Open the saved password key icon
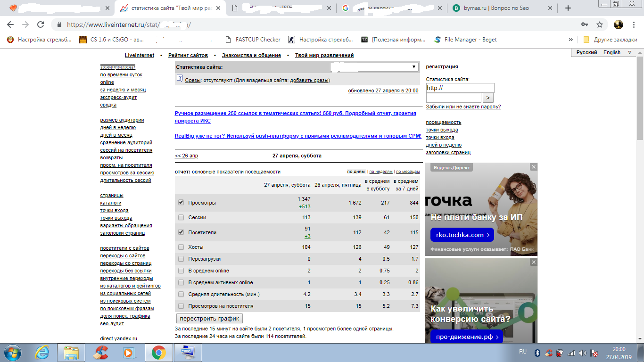Image resolution: width=644 pixels, height=362 pixels. coord(585,25)
